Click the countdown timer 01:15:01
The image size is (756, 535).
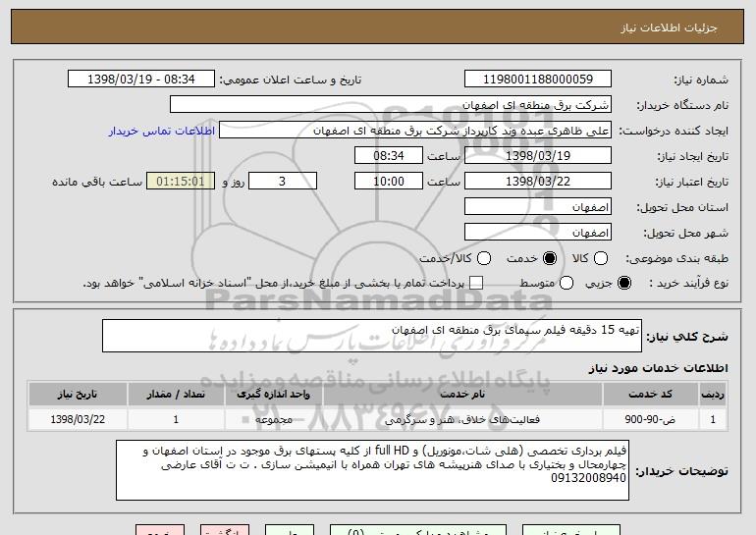[181, 182]
